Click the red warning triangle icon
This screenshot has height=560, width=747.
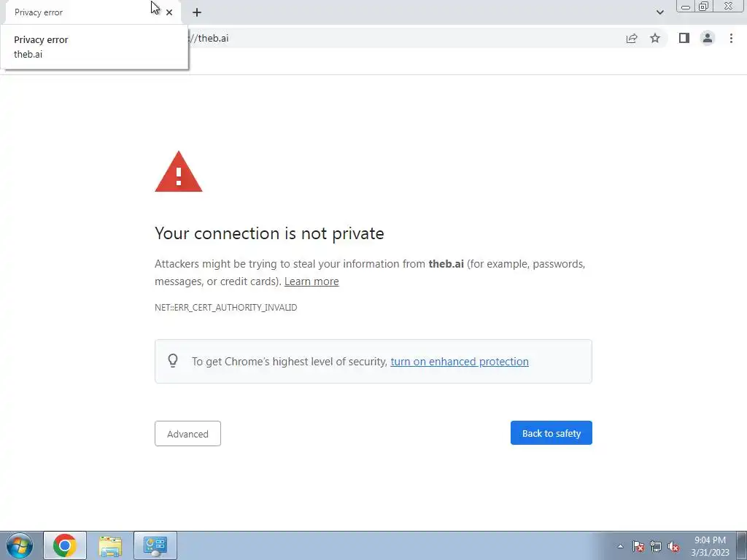click(x=179, y=172)
